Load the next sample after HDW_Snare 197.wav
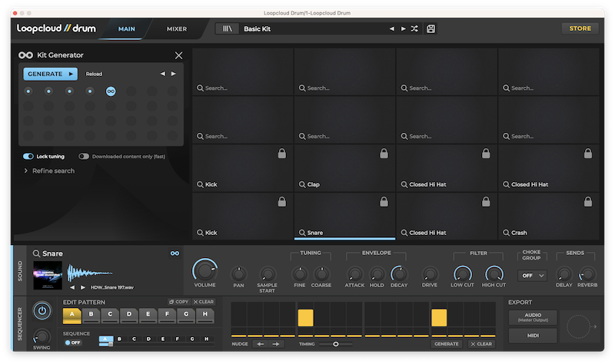 [x=84, y=287]
